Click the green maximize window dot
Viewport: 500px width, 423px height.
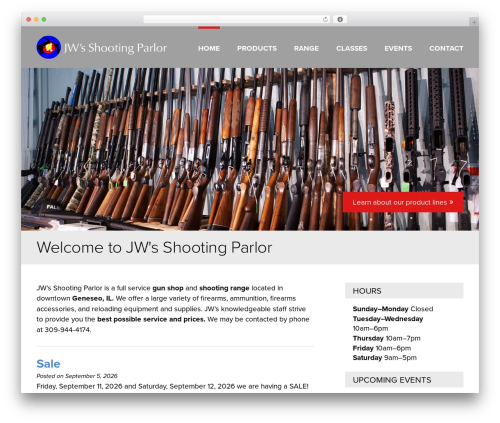pos(44,20)
